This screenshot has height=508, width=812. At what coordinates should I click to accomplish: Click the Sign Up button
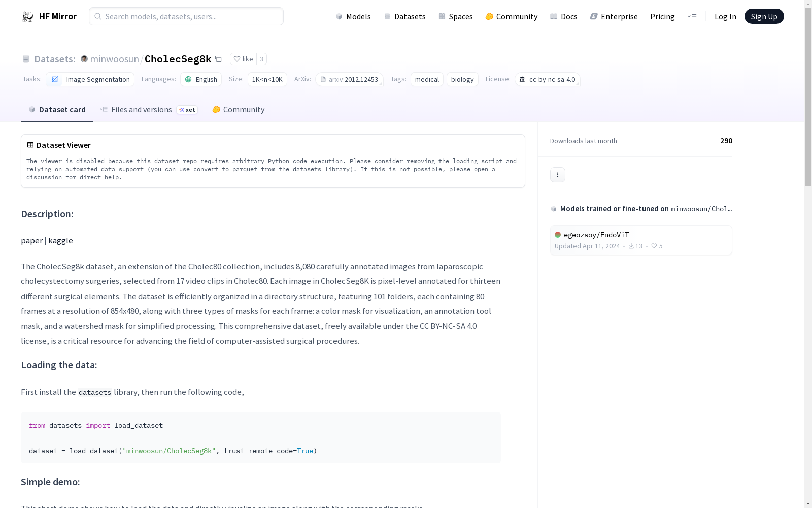click(764, 16)
